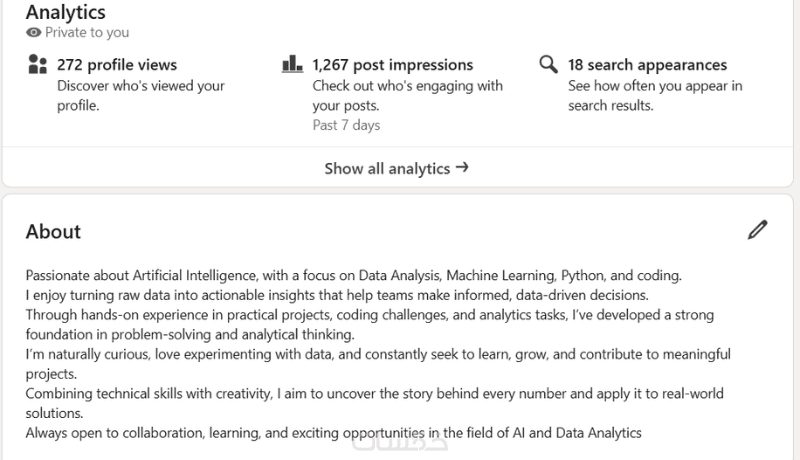Click the About section heading
The image size is (800, 460).
pos(53,231)
